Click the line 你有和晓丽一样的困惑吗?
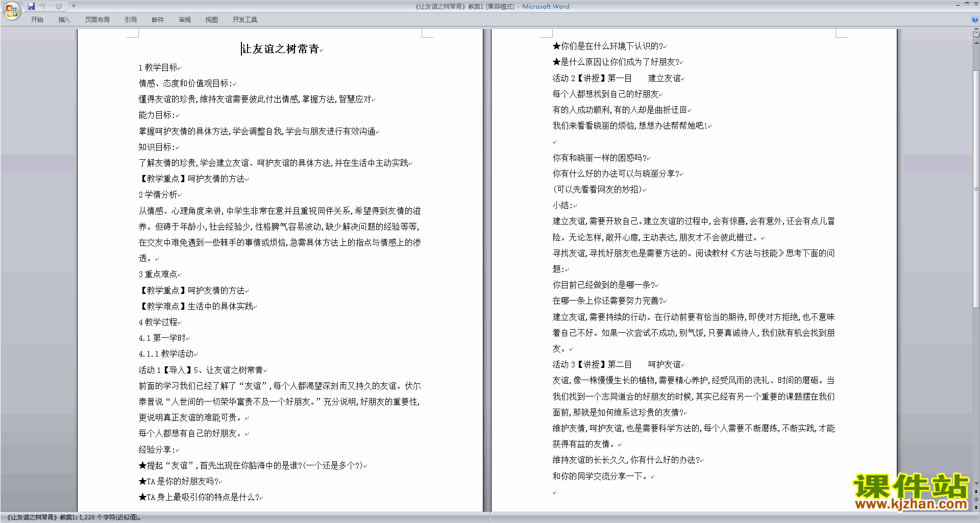 coord(600,158)
